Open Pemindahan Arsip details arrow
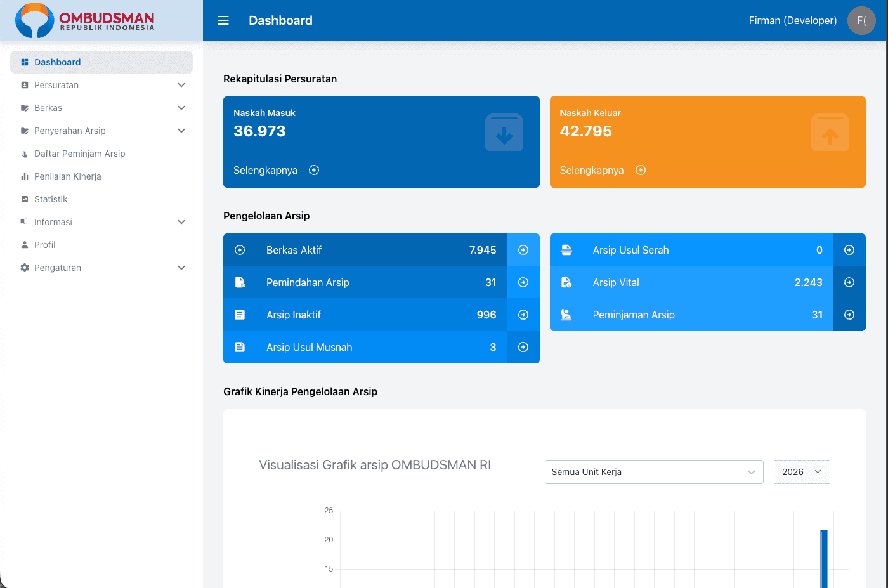888x588 pixels. [x=523, y=282]
